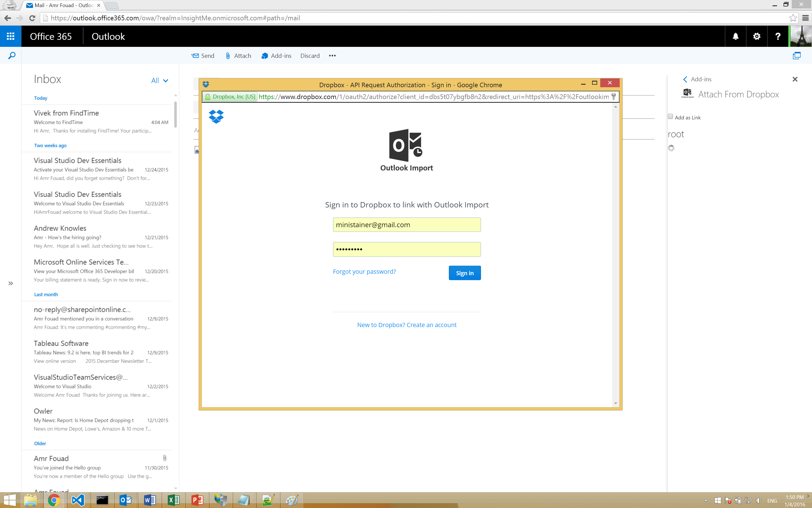The height and width of the screenshot is (508, 812).
Task: Bookmark the page with the star icon
Action: tap(793, 18)
